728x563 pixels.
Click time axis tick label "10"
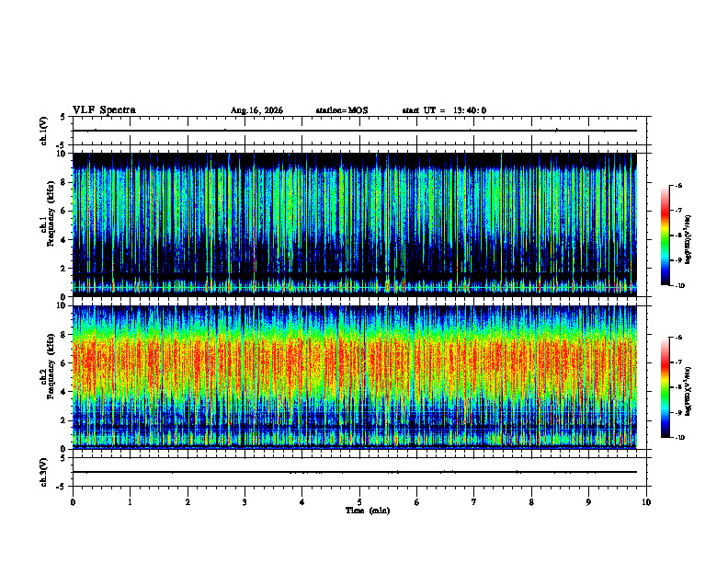(646, 502)
